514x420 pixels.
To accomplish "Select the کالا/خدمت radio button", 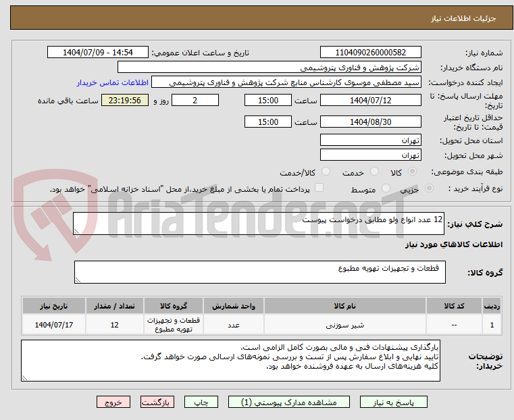I will (326, 172).
